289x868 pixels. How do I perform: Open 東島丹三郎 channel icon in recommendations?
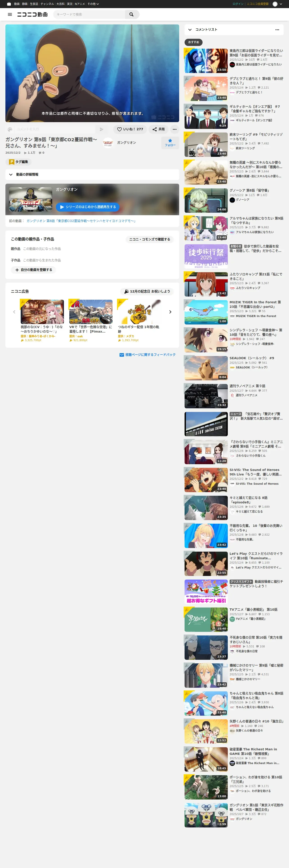[x=232, y=65]
